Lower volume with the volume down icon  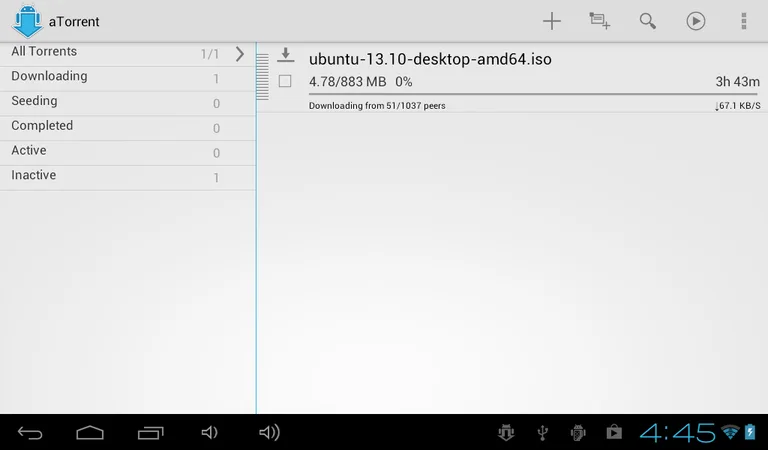[209, 432]
